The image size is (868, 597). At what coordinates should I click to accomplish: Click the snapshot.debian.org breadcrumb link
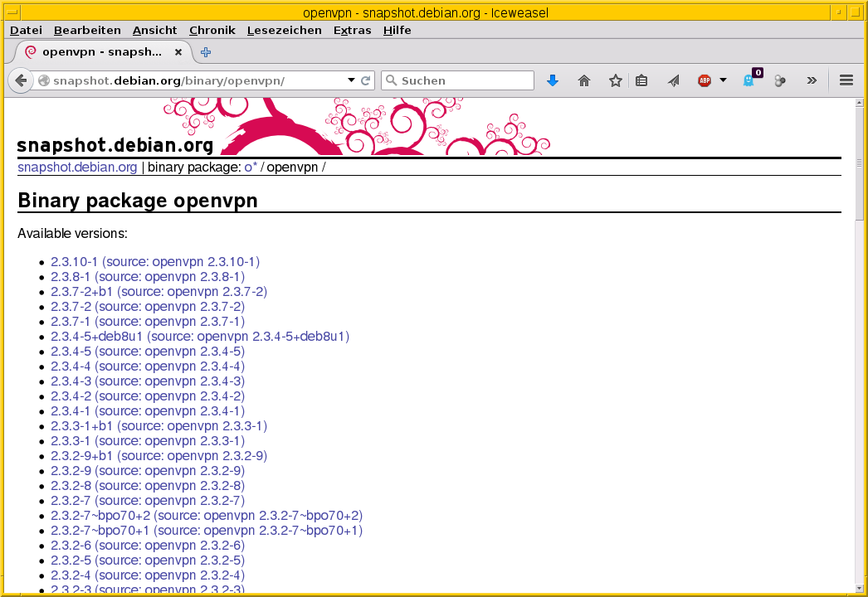(x=77, y=167)
